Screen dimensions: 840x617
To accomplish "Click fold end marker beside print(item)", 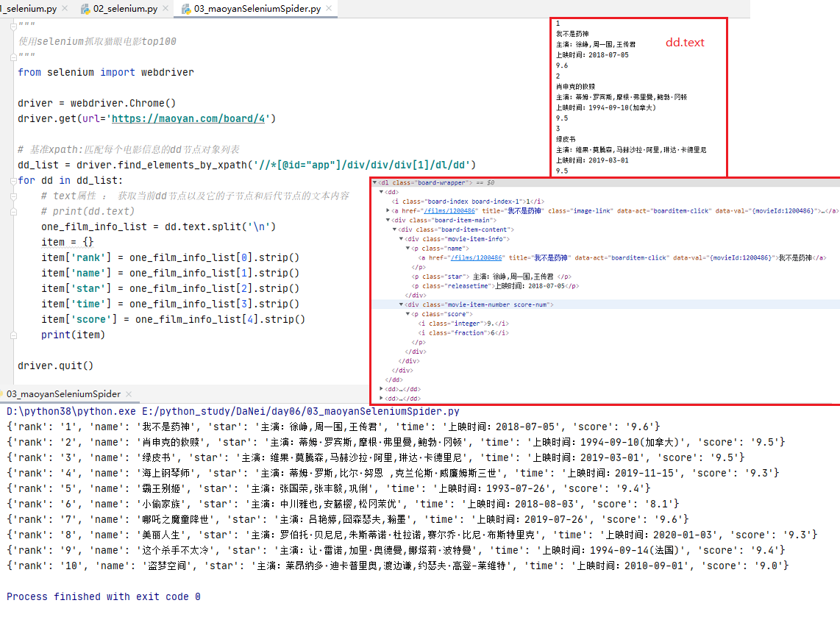I will pos(13,335).
